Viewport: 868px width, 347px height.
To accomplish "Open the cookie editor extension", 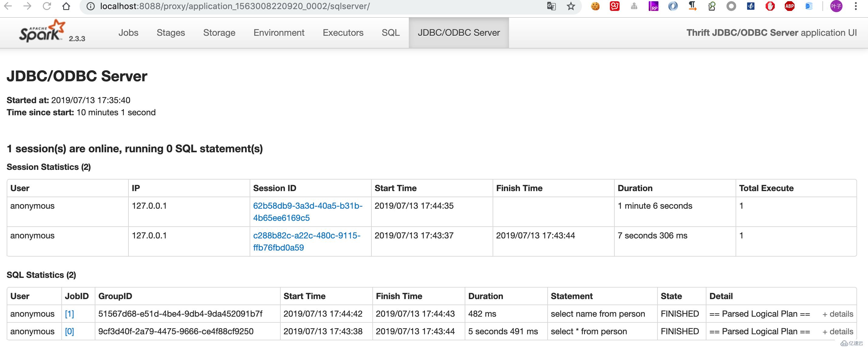I will (595, 6).
